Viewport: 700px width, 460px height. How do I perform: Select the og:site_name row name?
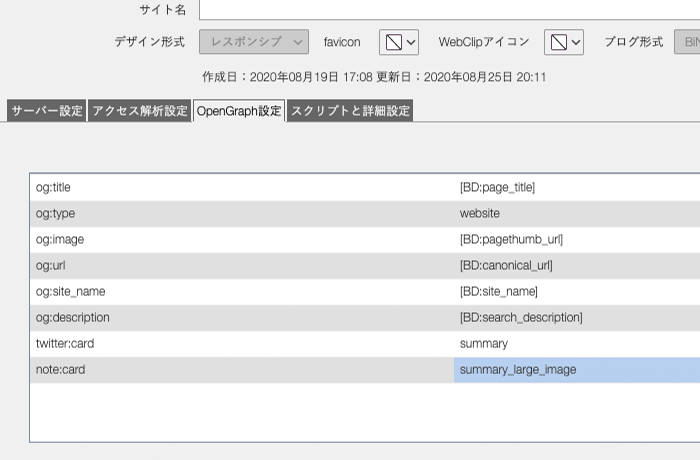click(x=71, y=292)
